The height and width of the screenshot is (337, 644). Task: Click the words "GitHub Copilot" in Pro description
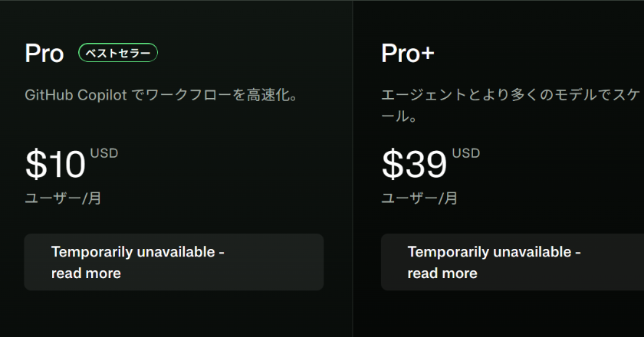coord(74,97)
